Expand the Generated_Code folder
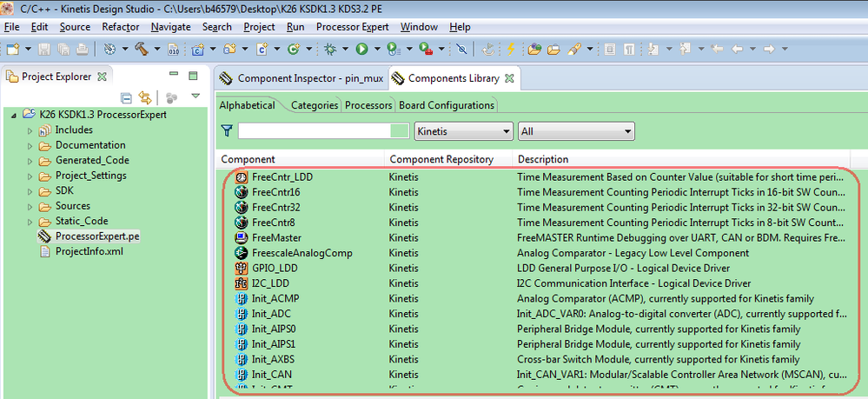 click(x=30, y=162)
